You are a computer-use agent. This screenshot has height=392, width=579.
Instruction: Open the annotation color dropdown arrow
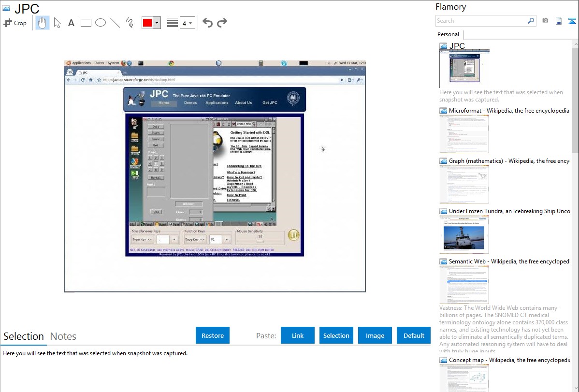[157, 23]
